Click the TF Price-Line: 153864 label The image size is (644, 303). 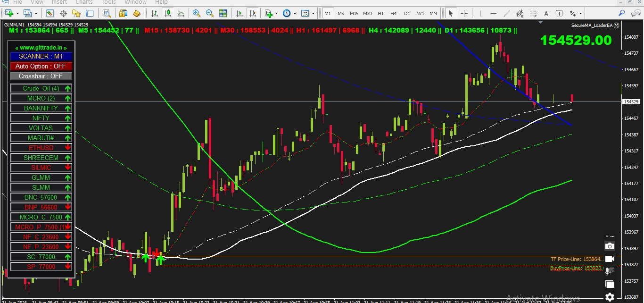[577, 259]
